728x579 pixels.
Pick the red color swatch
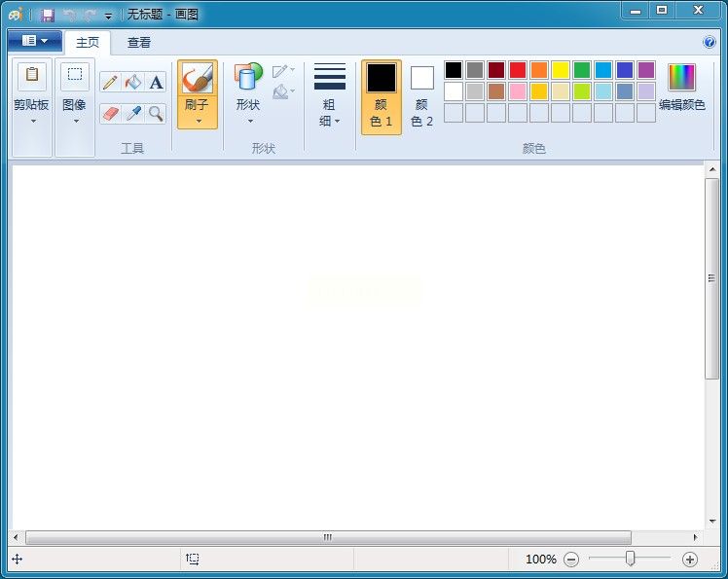point(518,70)
